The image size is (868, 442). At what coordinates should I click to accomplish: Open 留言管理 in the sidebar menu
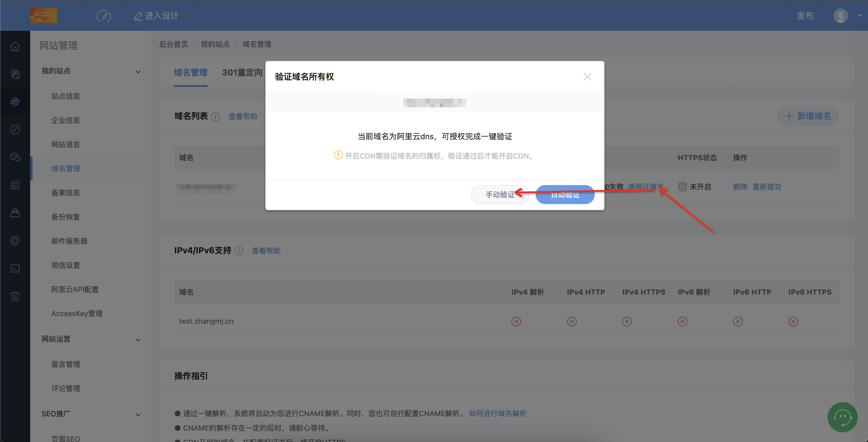66,364
